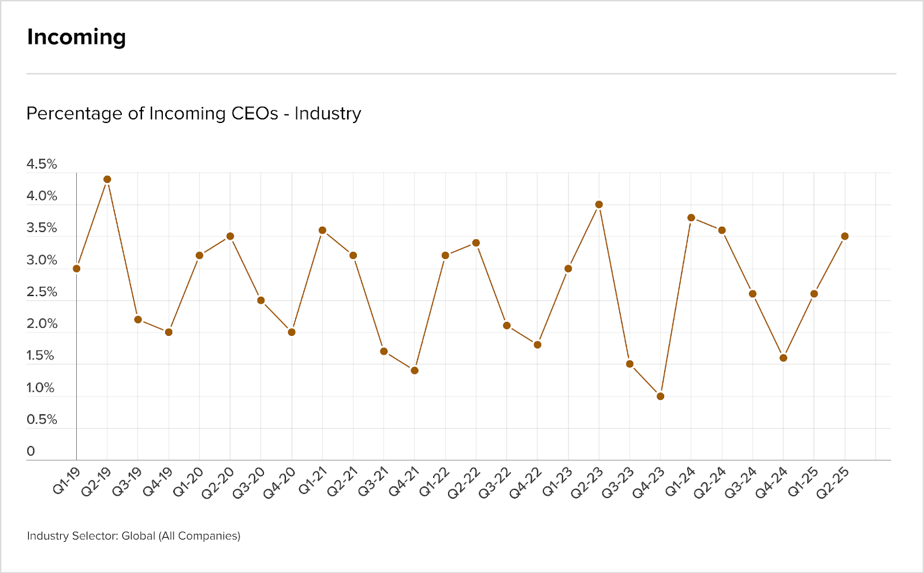Click the Industry Selector: Global footer text
The image size is (924, 573).
pos(133,536)
